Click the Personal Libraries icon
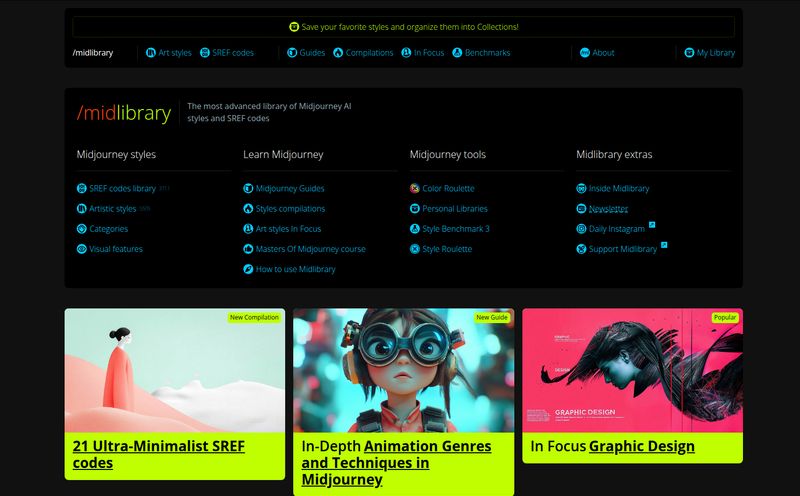 [x=415, y=209]
